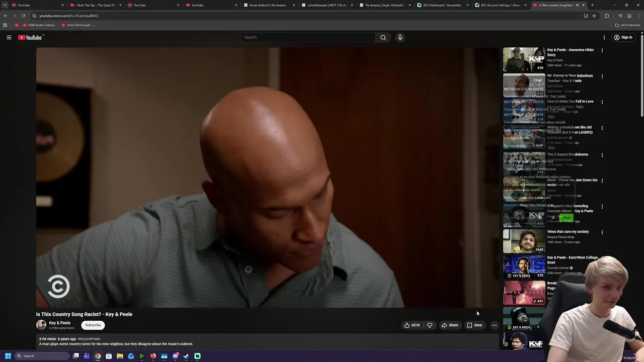Screen dimensions: 644x362
Task: Open Key & Peele channel avatar
Action: [x=41, y=325]
